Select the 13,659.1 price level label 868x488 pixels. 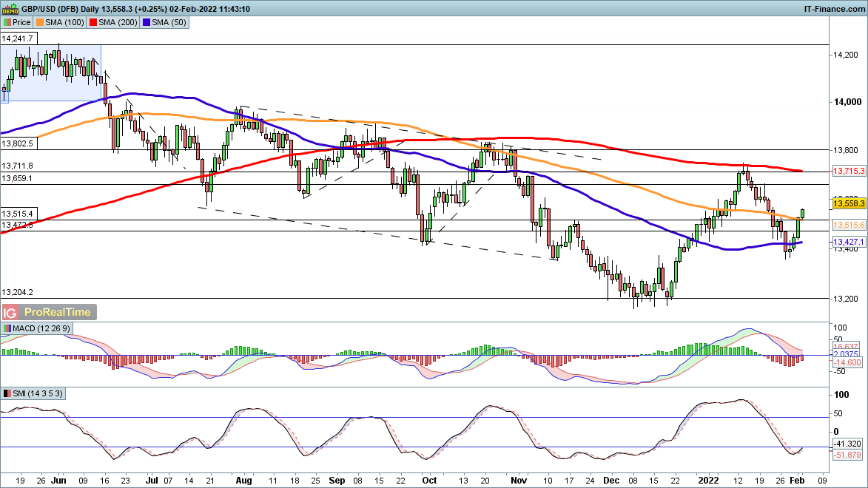[18, 178]
